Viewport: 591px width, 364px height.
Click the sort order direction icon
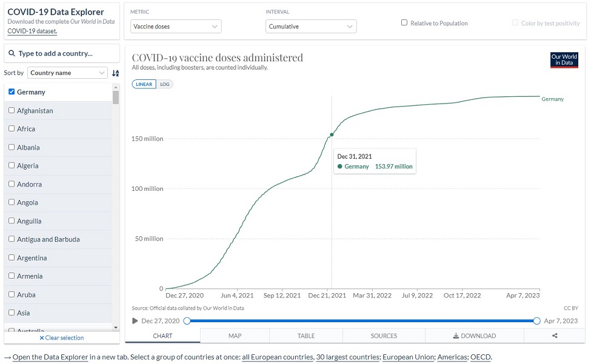pos(115,73)
